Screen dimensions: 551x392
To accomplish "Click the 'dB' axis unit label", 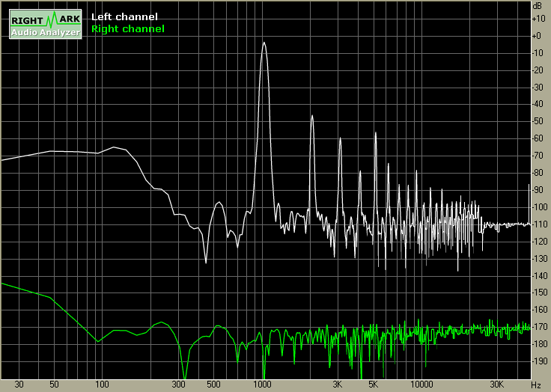I will [x=538, y=6].
